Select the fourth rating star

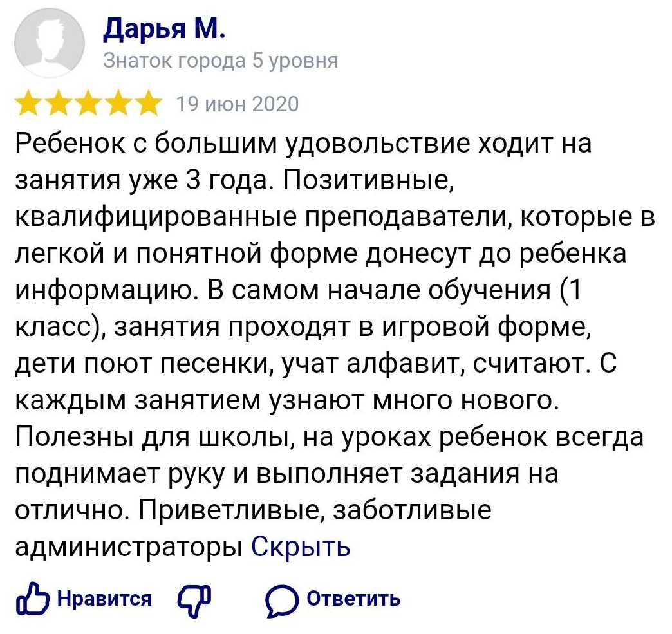118,103
